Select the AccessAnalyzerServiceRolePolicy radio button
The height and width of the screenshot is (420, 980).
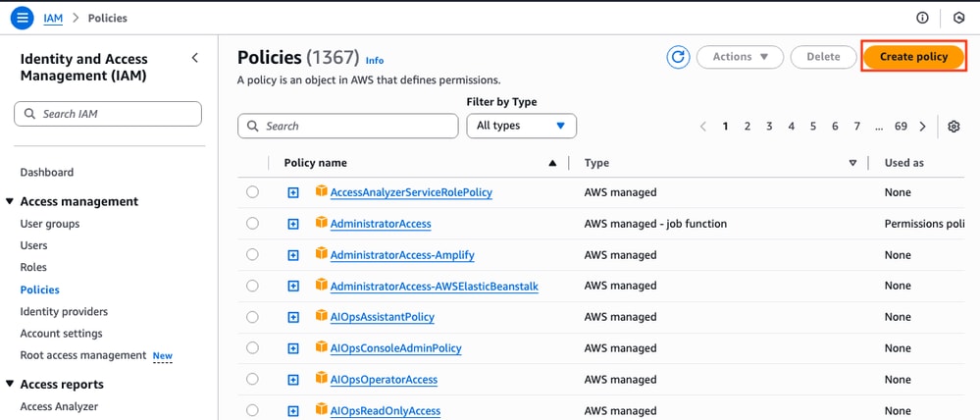tap(252, 192)
